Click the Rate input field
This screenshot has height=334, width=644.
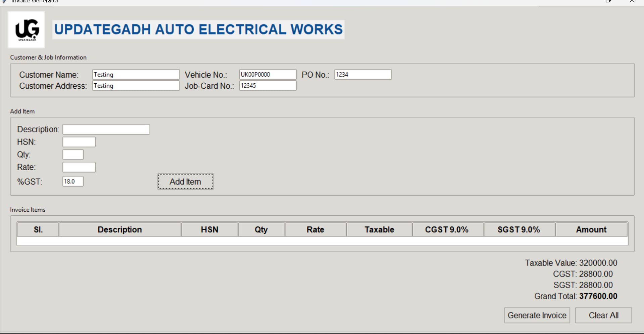79,167
